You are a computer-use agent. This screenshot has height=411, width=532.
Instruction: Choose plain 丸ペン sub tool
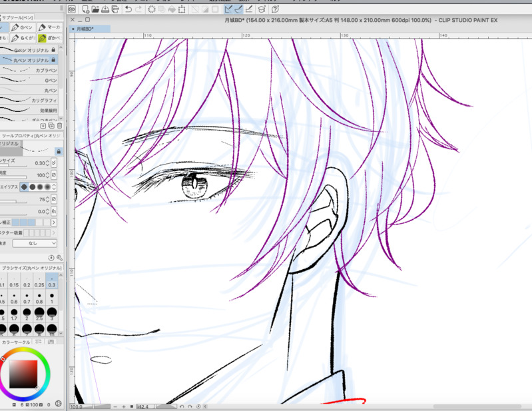point(29,91)
